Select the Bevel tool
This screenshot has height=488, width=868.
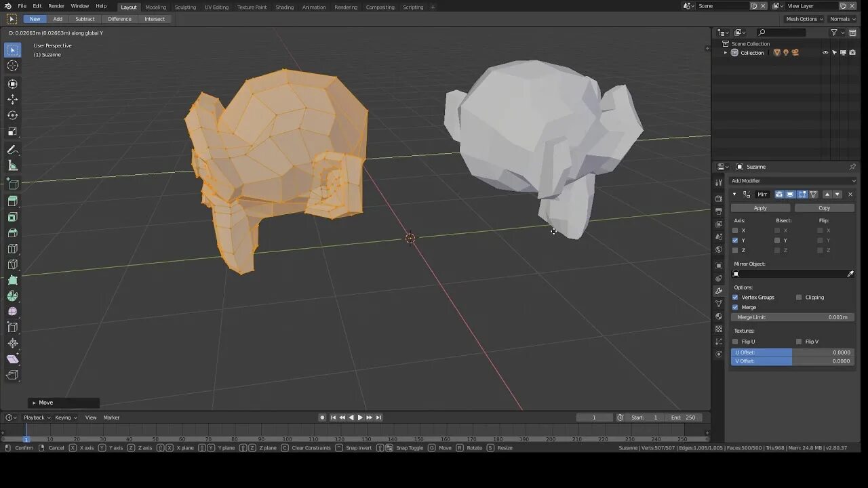pos(12,233)
